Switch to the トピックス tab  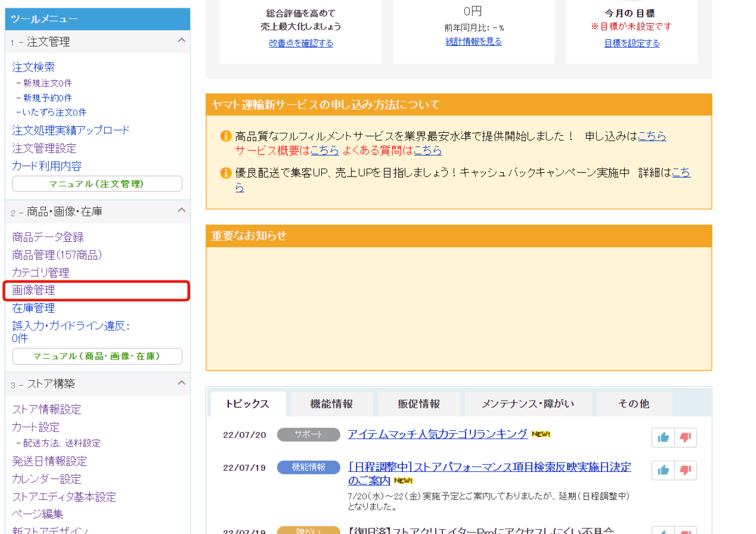247,404
